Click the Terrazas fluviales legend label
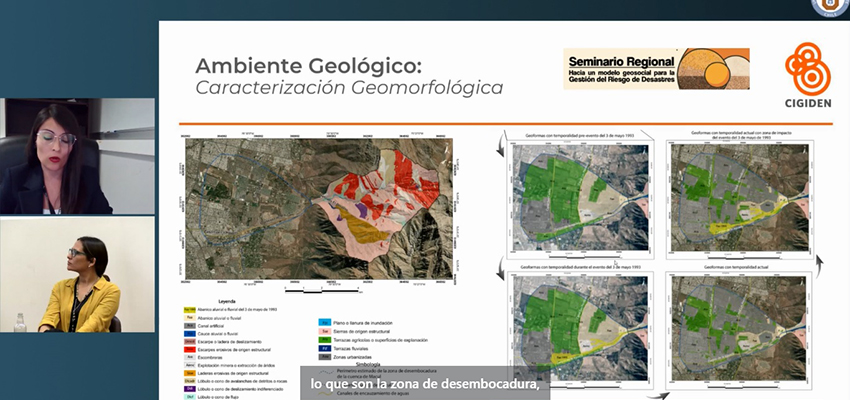The width and height of the screenshot is (850, 400). 352,349
